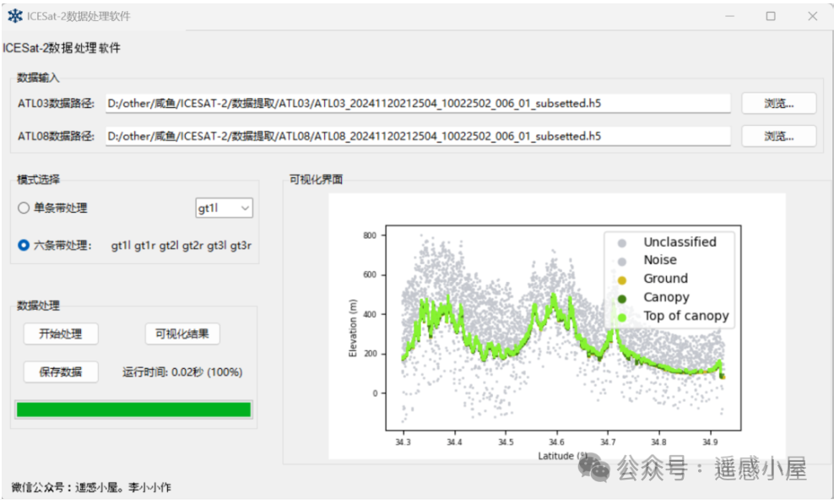Click the ICESat-2数据处理软件 heading text
The width and height of the screenshot is (834, 504).
pos(62,48)
